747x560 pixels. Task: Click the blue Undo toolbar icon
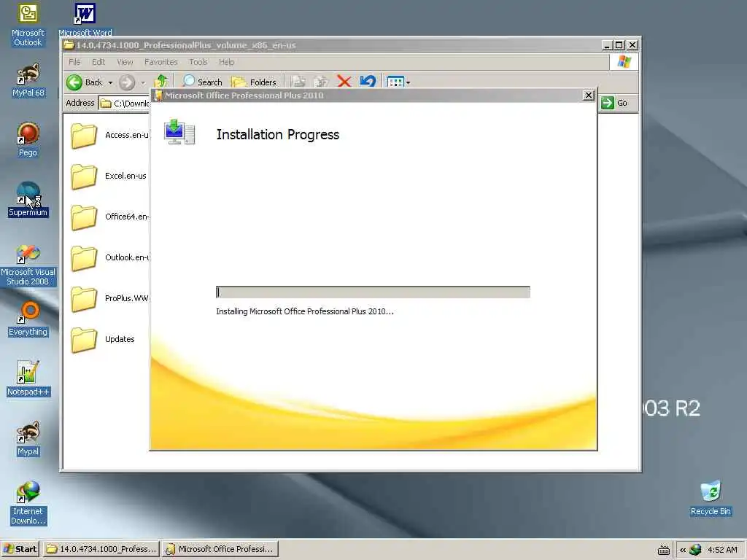(x=368, y=82)
